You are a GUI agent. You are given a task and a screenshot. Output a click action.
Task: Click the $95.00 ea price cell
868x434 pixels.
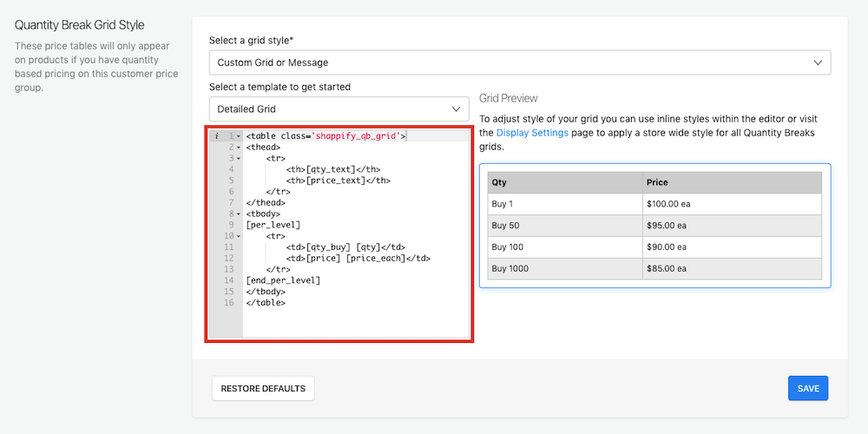[667, 226]
